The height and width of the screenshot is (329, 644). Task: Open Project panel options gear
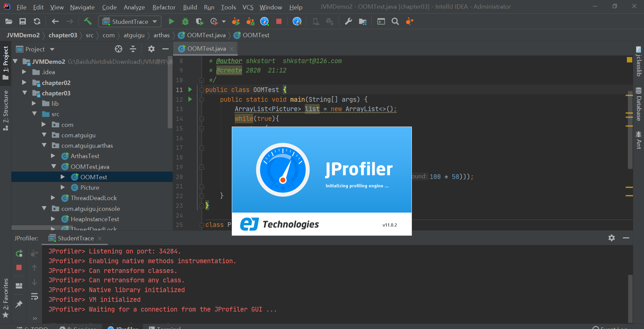coord(151,49)
